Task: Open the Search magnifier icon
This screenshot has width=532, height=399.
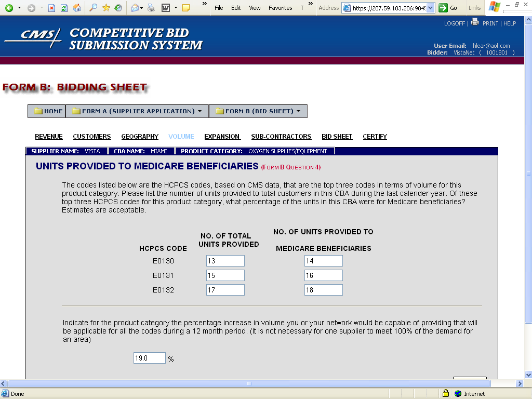Action: click(x=94, y=8)
